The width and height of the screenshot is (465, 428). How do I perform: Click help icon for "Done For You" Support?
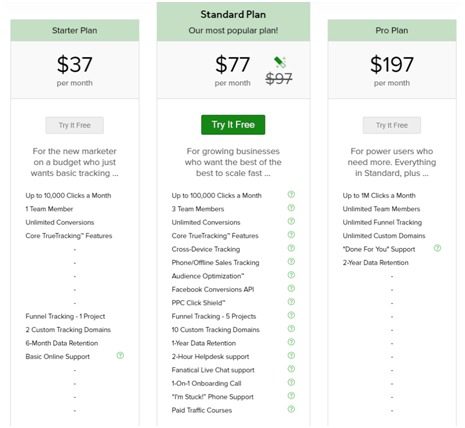click(437, 248)
